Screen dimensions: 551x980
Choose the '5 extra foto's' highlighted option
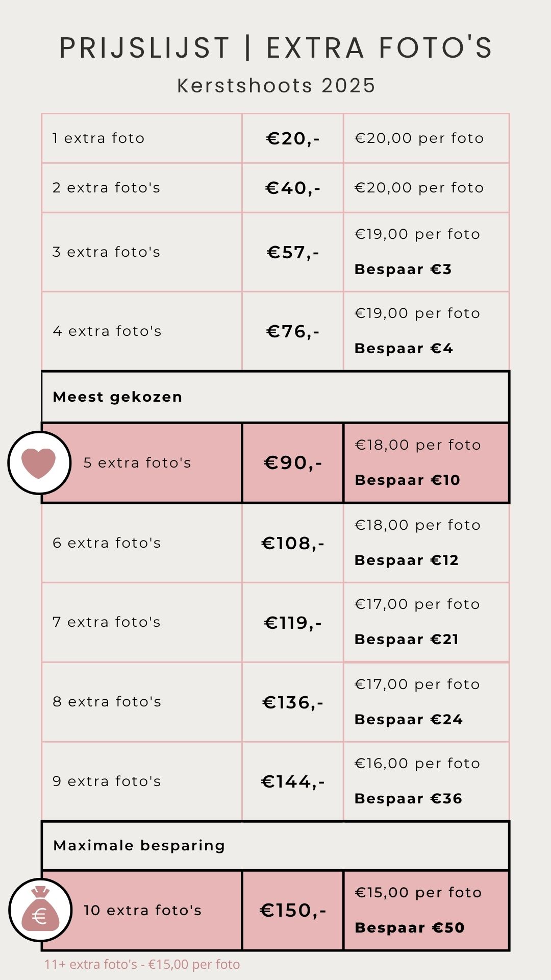click(137, 463)
